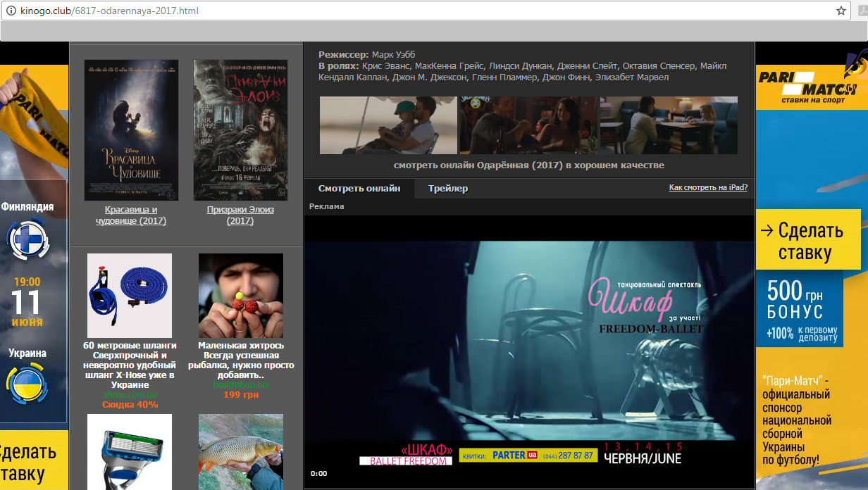The width and height of the screenshot is (868, 490).
Task: Click the razor blade ad image
Action: (130, 451)
